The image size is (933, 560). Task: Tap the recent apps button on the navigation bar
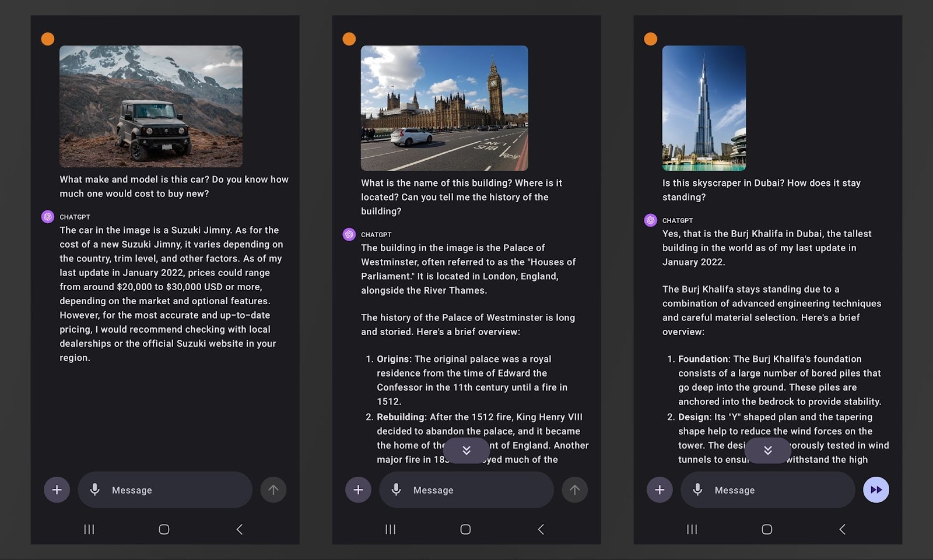click(x=89, y=529)
